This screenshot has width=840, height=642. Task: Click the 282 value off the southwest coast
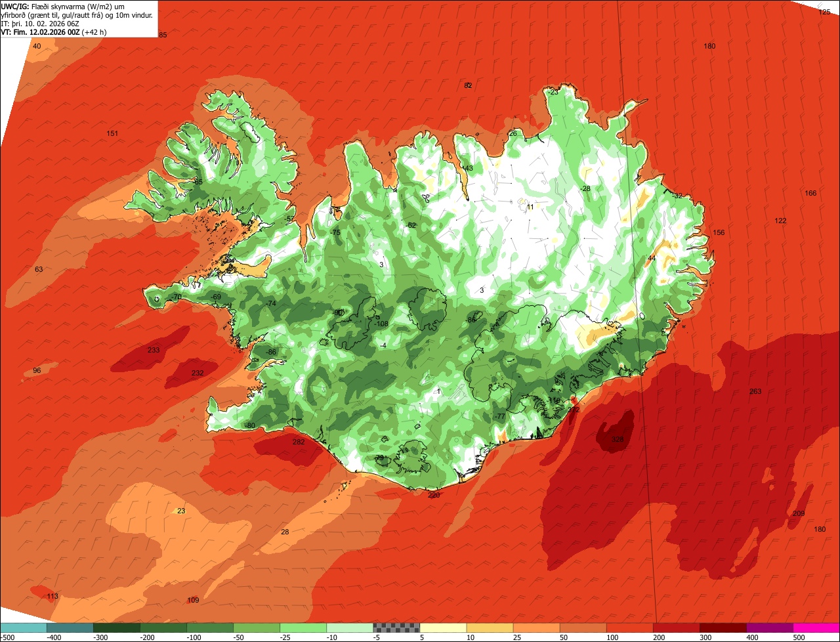tap(299, 442)
